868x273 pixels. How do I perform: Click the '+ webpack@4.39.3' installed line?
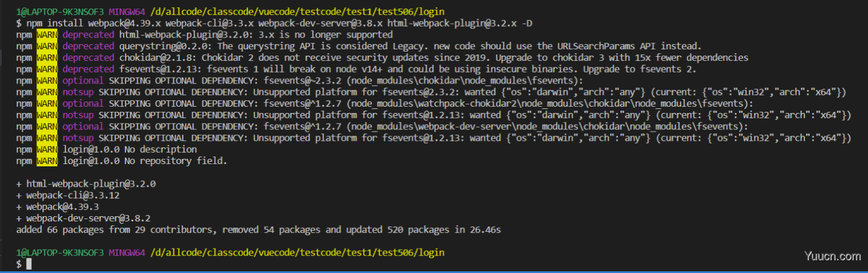(58, 207)
